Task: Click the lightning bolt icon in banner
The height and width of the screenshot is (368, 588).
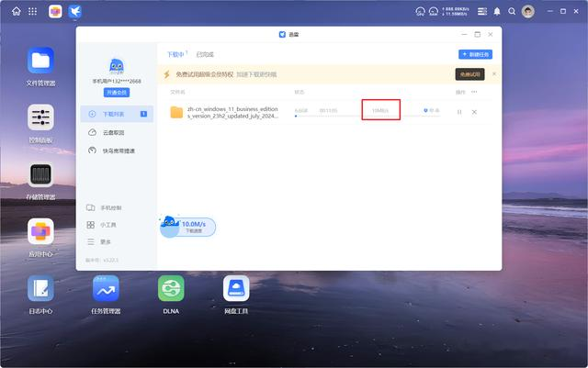Action: 167,74
